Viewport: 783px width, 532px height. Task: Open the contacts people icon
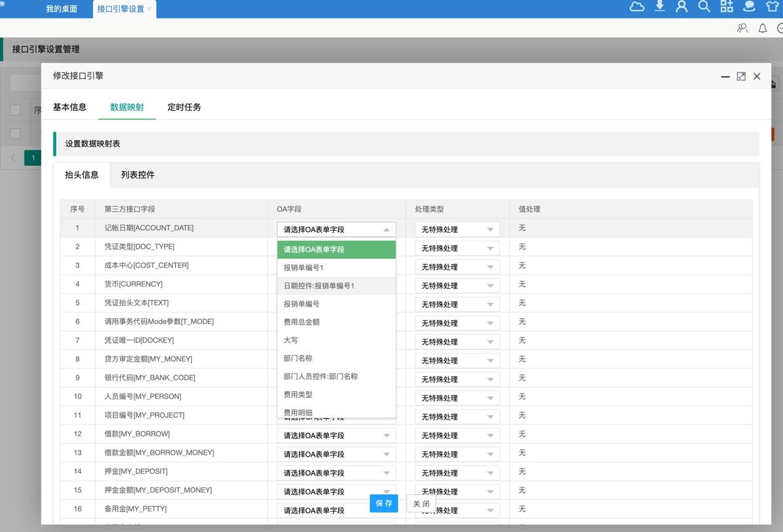coord(742,28)
